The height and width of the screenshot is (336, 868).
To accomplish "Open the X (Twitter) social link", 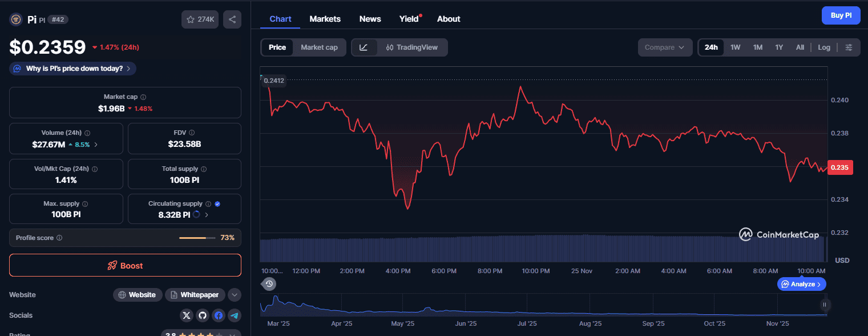I will tap(187, 315).
